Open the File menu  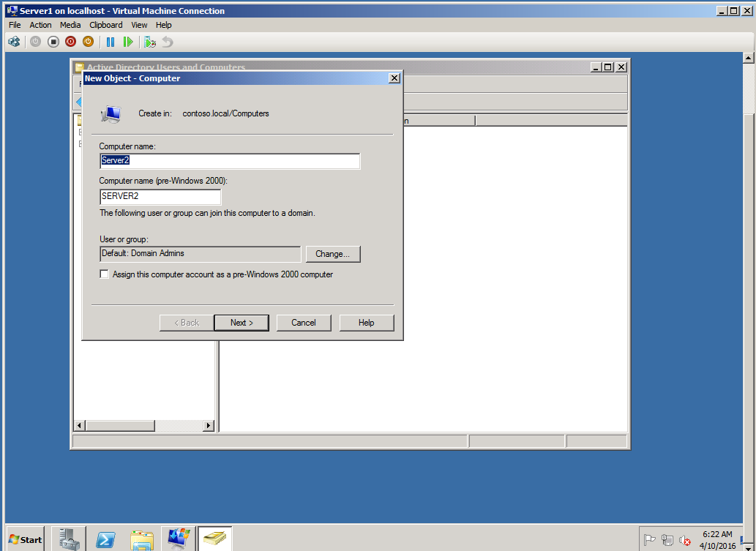[15, 25]
